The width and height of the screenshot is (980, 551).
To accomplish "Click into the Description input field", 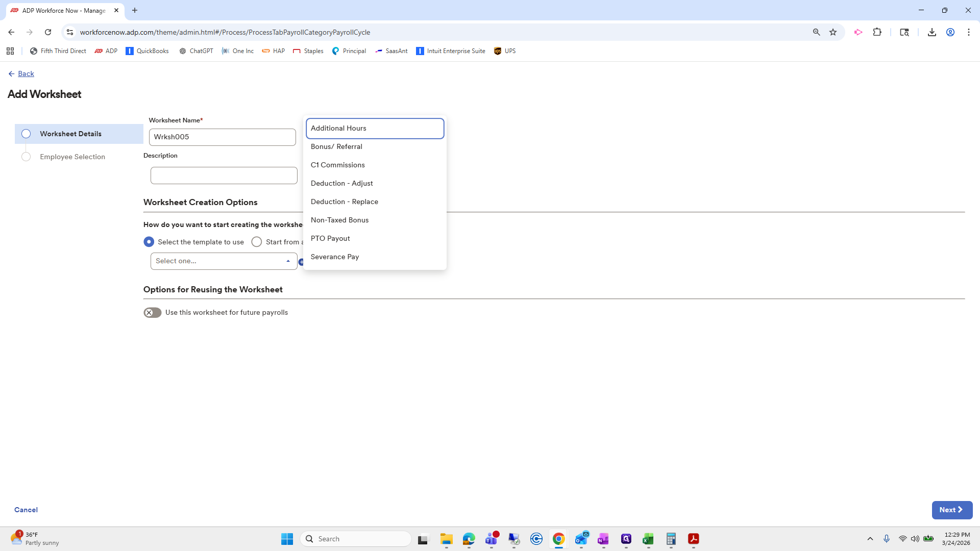I will click(224, 176).
